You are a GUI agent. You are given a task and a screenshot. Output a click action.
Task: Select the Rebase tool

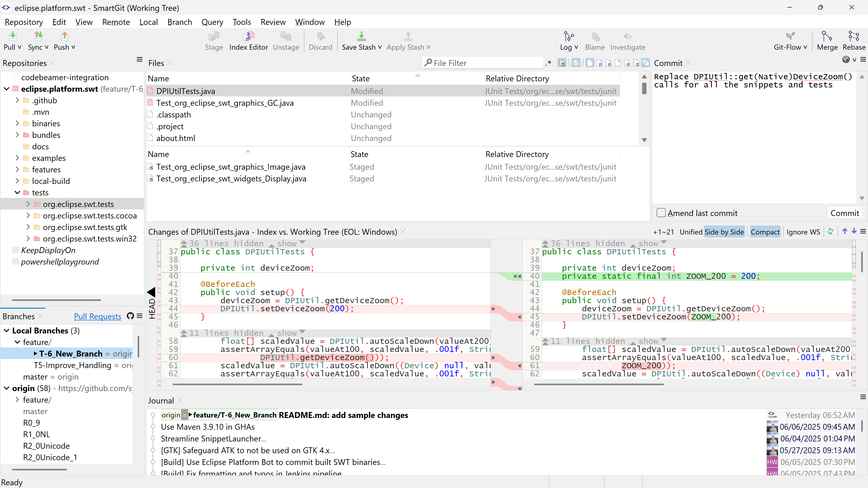coord(854,40)
